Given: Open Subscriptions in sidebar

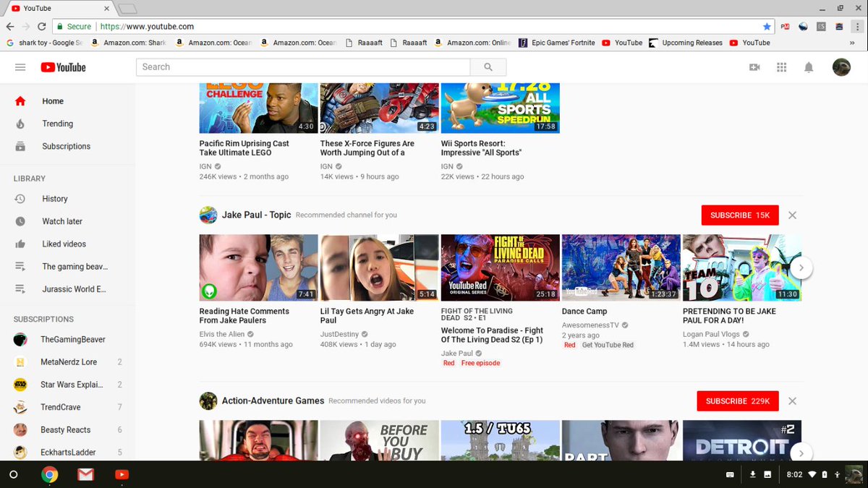Looking at the screenshot, I should tap(67, 146).
